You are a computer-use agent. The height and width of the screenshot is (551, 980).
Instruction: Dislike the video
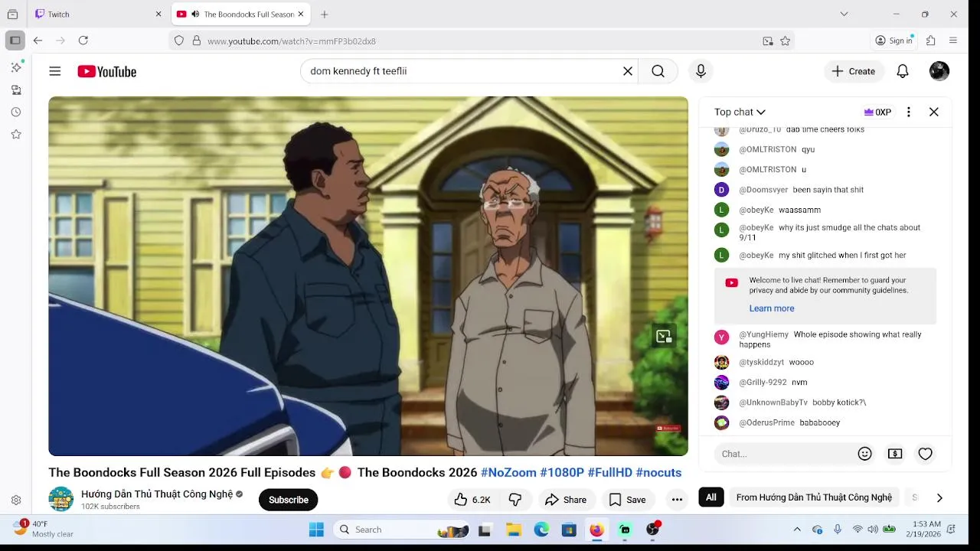pos(515,500)
